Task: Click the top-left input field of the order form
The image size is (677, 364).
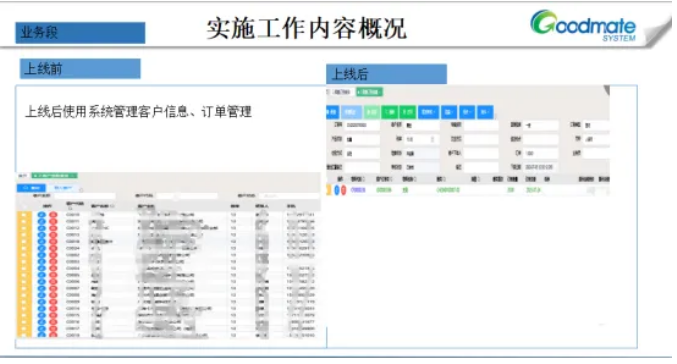Action: [x=362, y=125]
